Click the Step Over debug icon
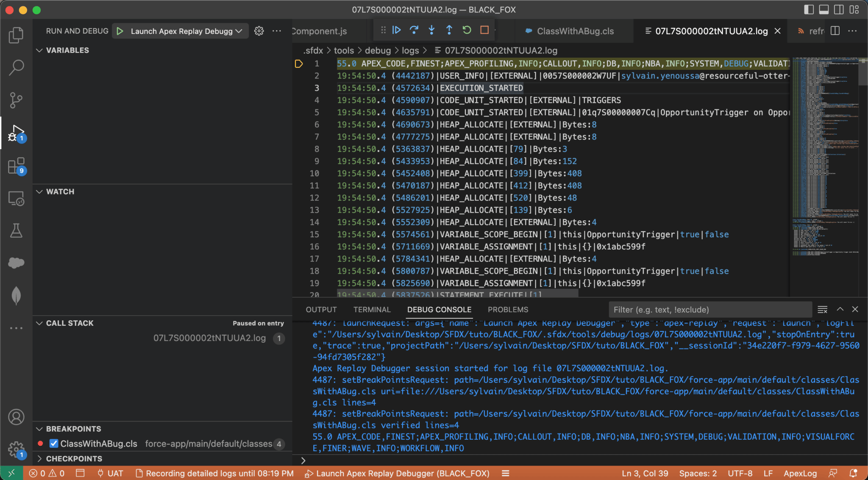Screen dimensions: 868x480 tap(414, 30)
